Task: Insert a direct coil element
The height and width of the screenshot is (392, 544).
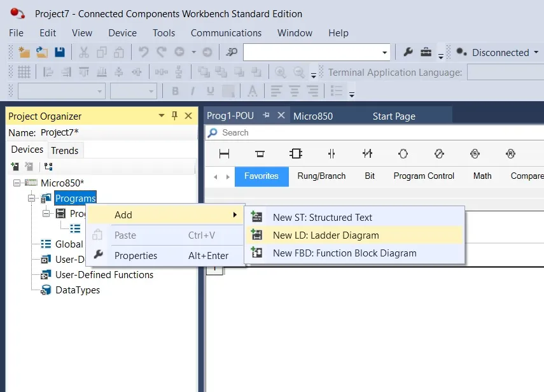Action: 403,153
